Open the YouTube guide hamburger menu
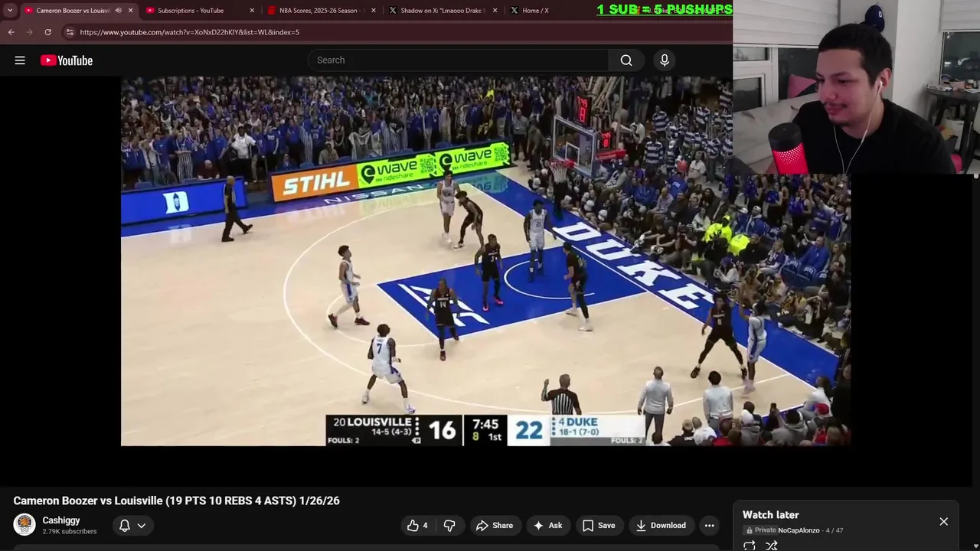 (20, 60)
